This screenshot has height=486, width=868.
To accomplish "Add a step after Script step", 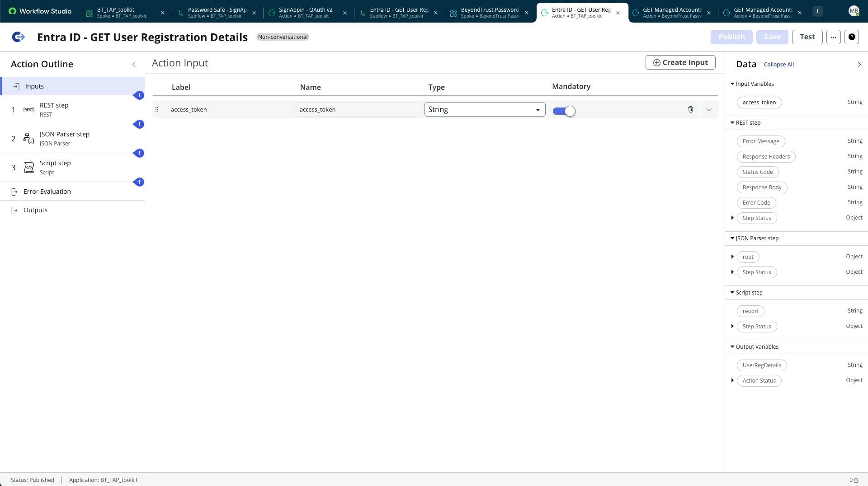I will 139,182.
